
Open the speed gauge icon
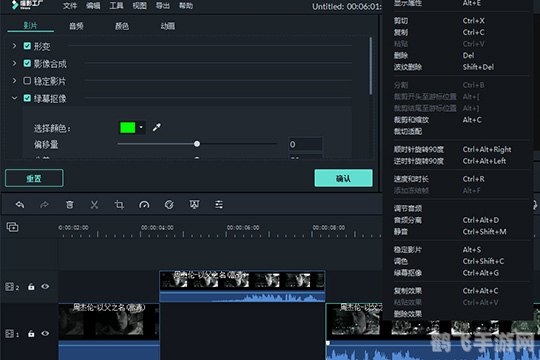coord(144,205)
